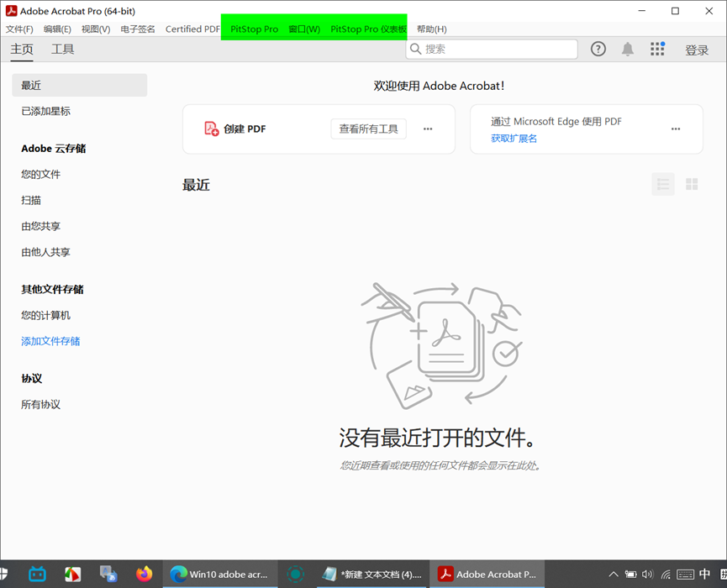
Task: Open 由他人共享 in the sidebar
Action: [x=46, y=252]
